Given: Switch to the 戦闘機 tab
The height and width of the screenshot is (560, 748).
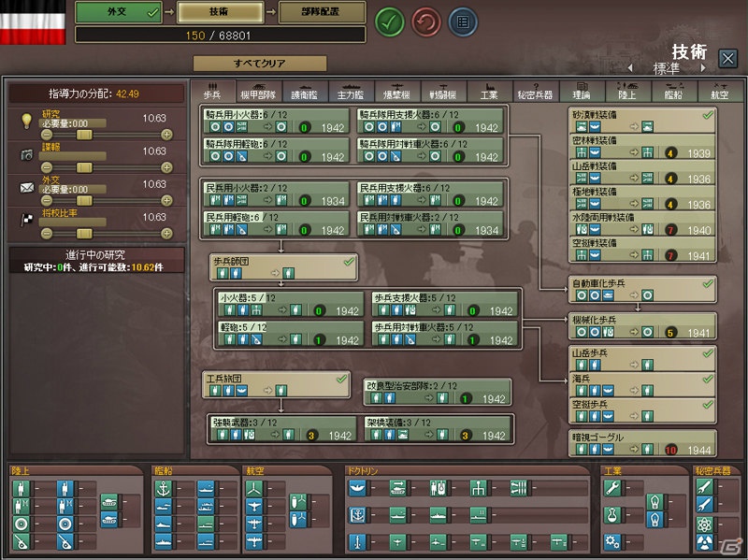Looking at the screenshot, I should (x=443, y=91).
